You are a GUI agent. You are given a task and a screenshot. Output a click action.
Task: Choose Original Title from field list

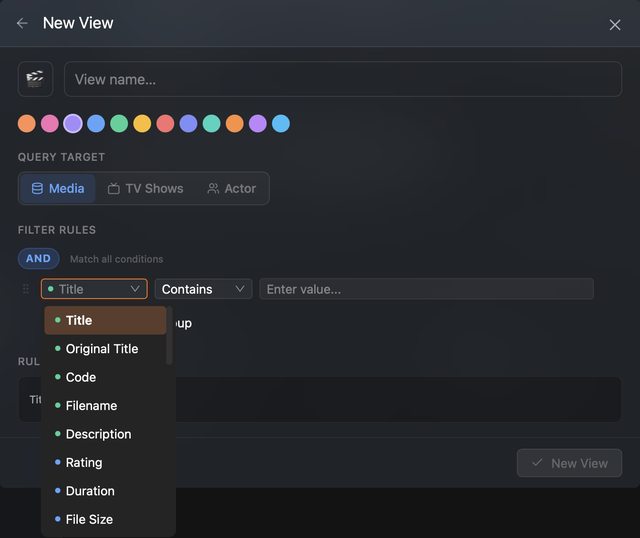(105, 349)
